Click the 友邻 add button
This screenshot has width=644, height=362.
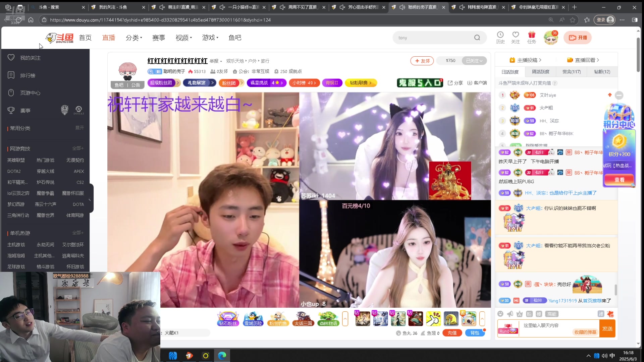coord(422,61)
